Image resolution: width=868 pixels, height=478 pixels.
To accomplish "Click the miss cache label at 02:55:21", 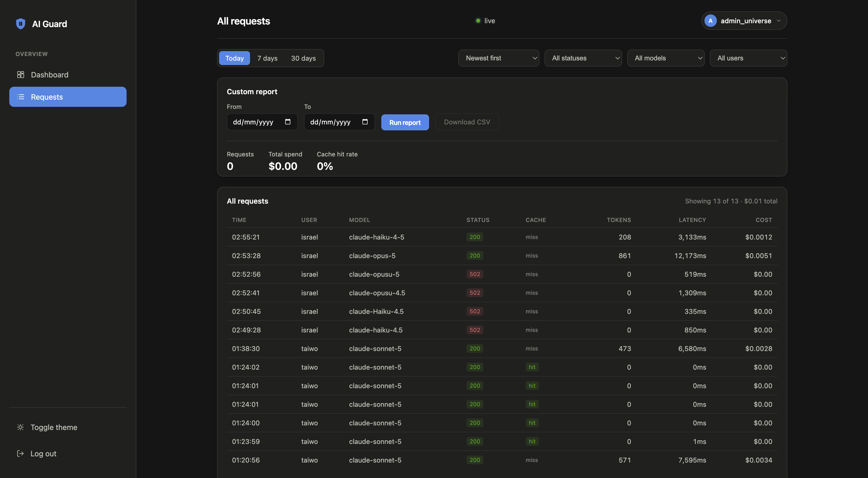I will [532, 237].
